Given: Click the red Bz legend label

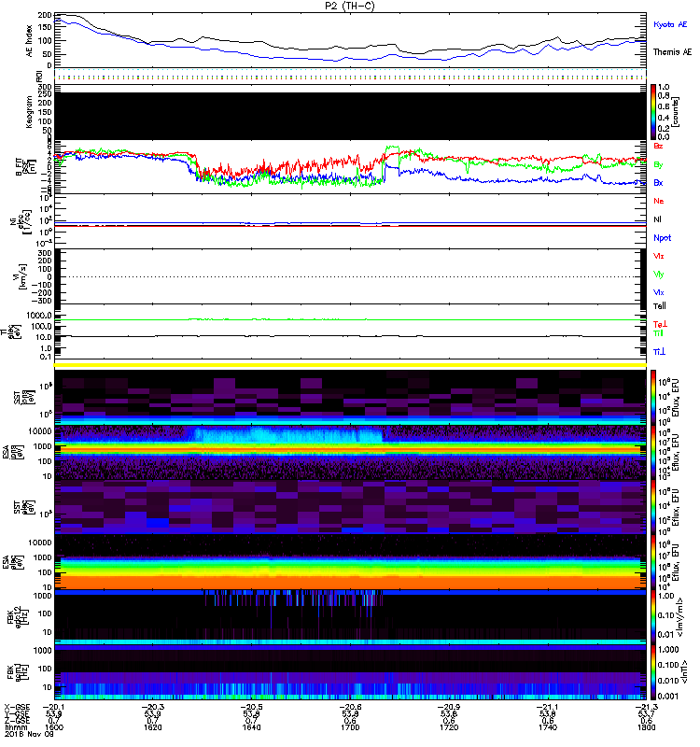Looking at the screenshot, I should (658, 146).
